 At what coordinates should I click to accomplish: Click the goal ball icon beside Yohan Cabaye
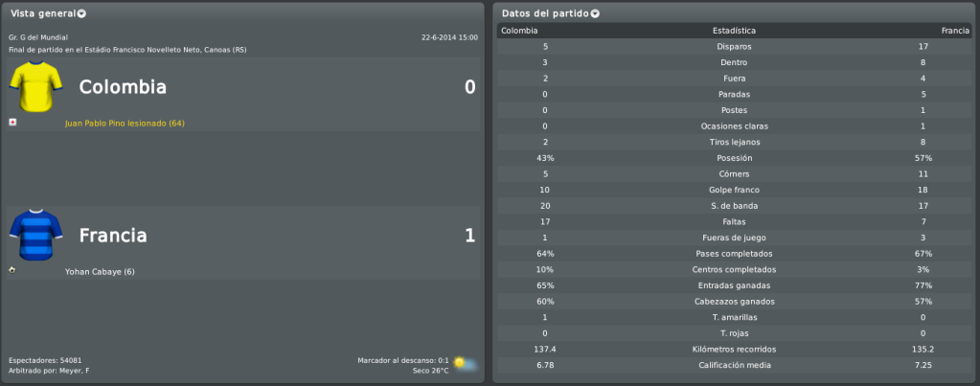(12, 270)
